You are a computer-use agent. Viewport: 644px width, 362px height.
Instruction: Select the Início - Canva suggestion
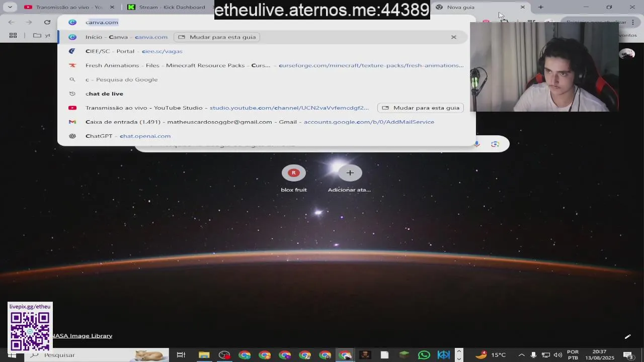point(263,37)
